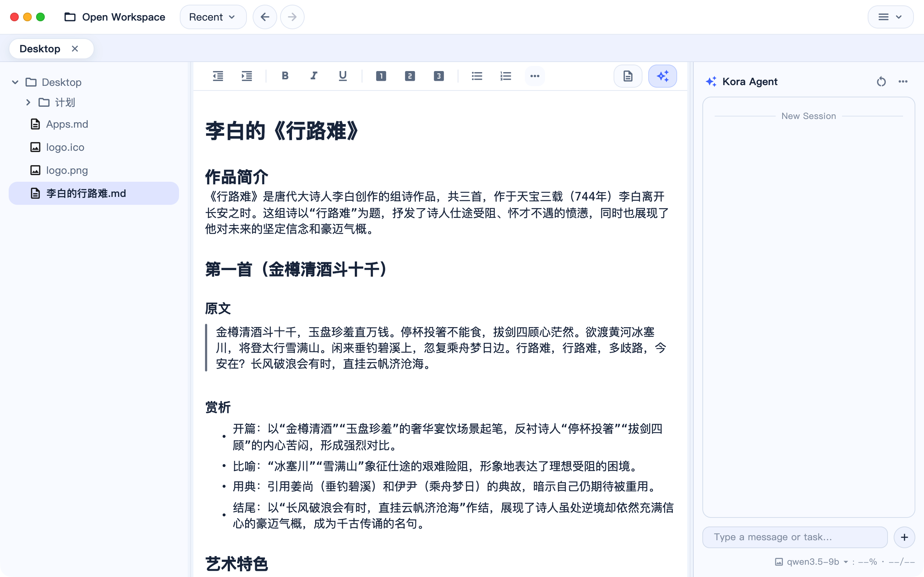Click the Type a message input field
The height and width of the screenshot is (577, 924).
pos(794,537)
